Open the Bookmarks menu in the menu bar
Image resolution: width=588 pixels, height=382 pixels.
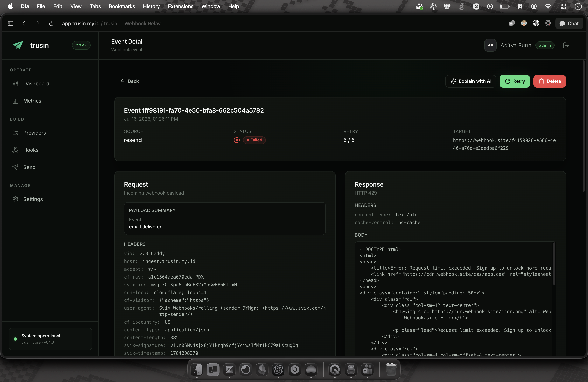122,6
